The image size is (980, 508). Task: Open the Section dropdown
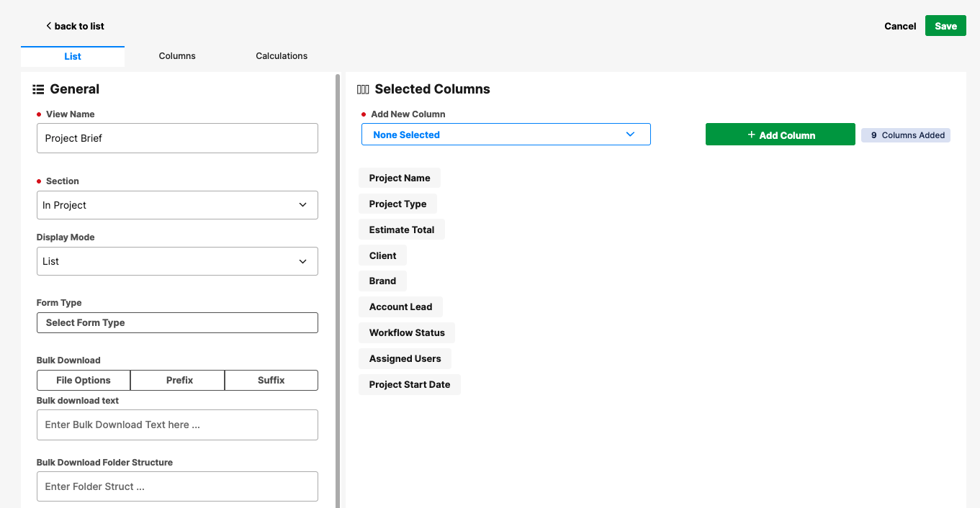coord(177,205)
